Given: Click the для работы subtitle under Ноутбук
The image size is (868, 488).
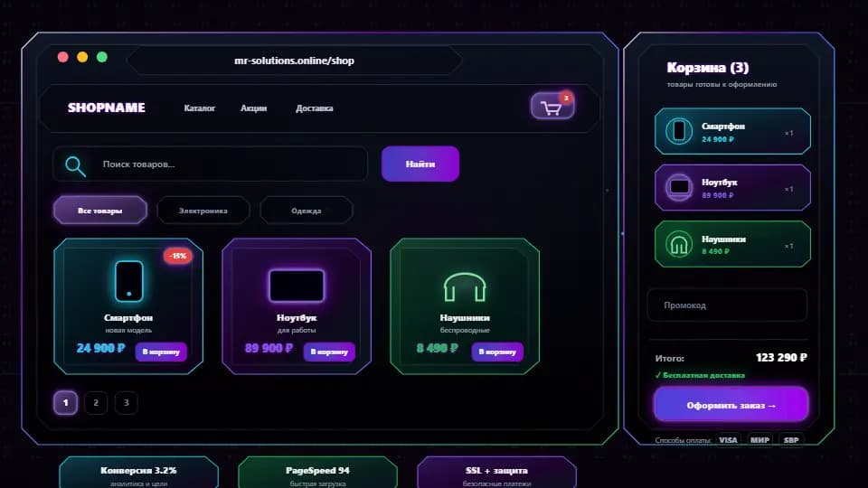Looking at the screenshot, I should [297, 330].
